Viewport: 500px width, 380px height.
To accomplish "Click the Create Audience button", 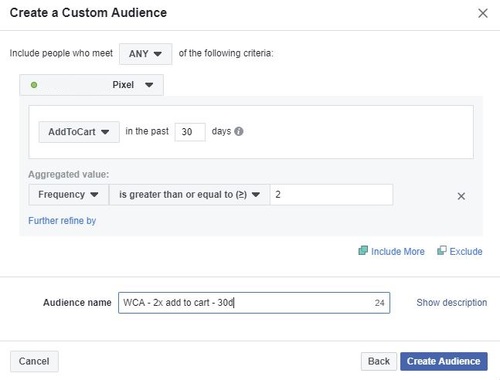I will (x=444, y=361).
